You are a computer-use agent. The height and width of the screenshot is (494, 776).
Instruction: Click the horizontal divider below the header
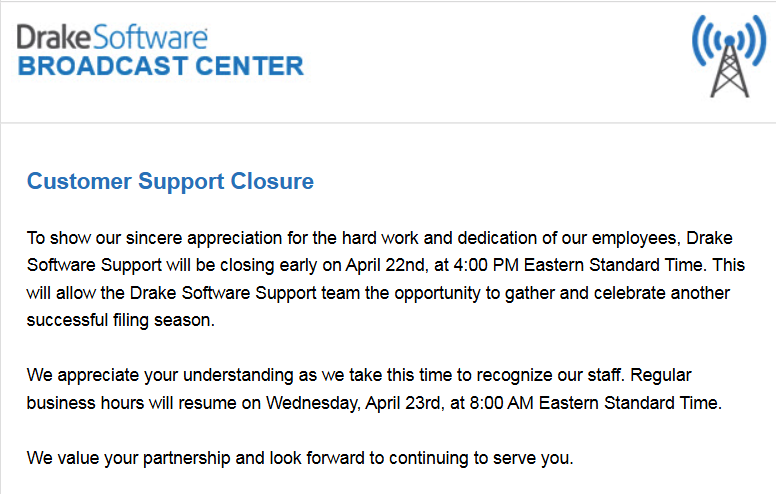point(388,122)
